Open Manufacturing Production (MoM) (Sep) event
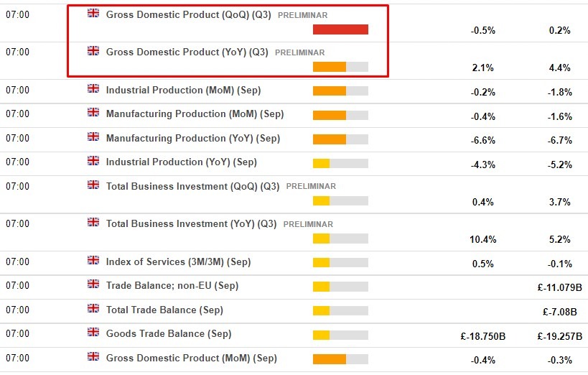The width and height of the screenshot is (588, 375). (x=195, y=114)
